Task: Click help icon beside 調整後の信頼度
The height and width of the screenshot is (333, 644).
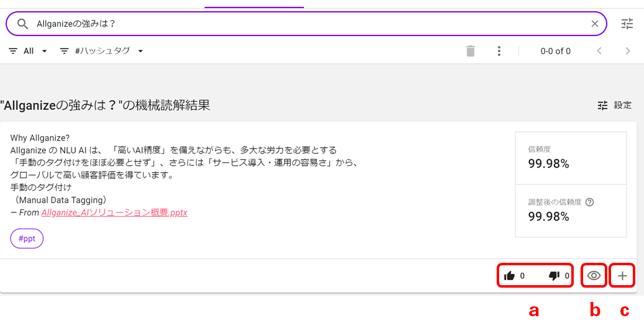Action: (x=589, y=202)
